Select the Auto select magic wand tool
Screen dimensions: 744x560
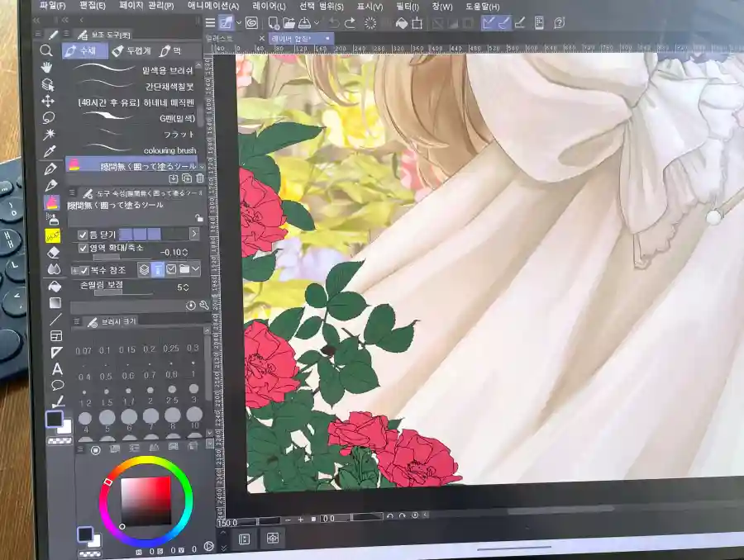coord(49,135)
